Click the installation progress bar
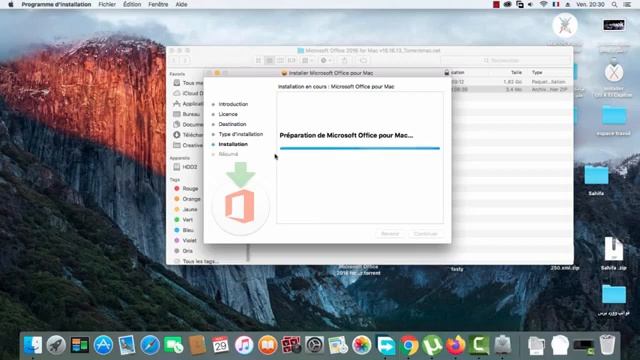This screenshot has width=640, height=360. 360,148
